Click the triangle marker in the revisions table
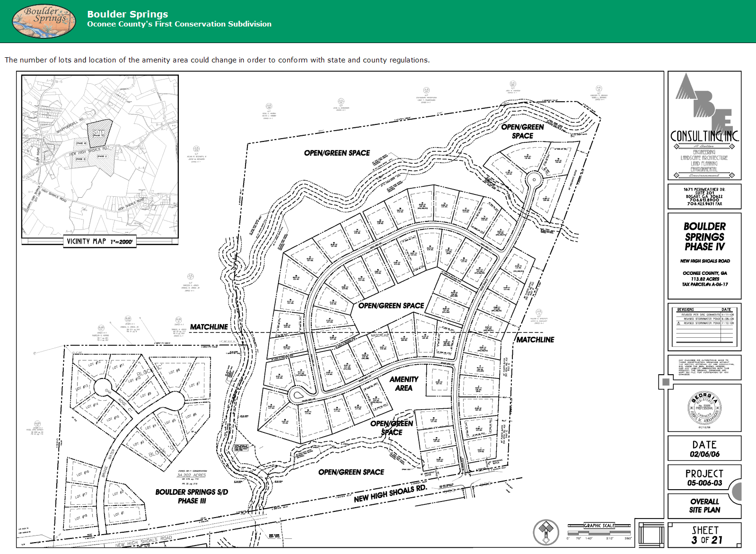Viewport: 756px width, 554px height. coord(678,323)
